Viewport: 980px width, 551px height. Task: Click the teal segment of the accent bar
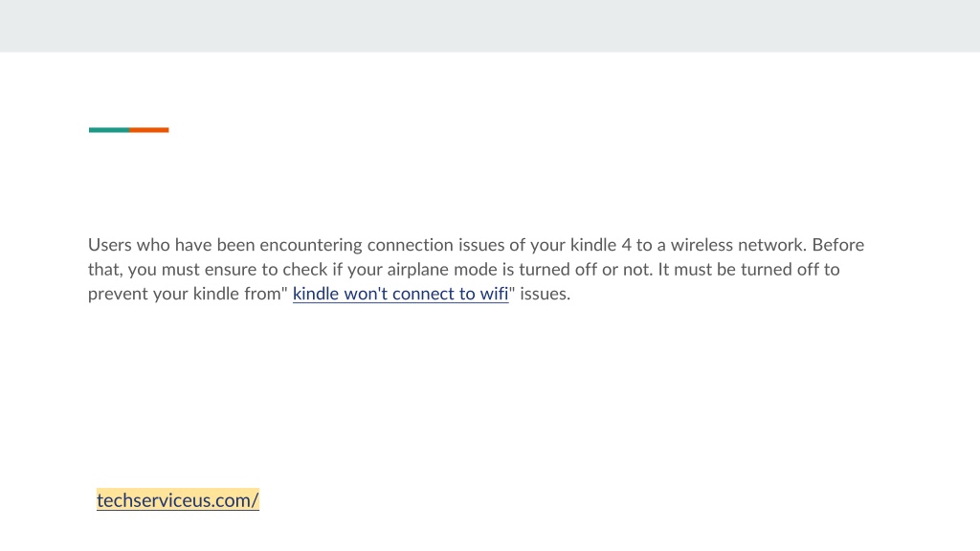109,130
